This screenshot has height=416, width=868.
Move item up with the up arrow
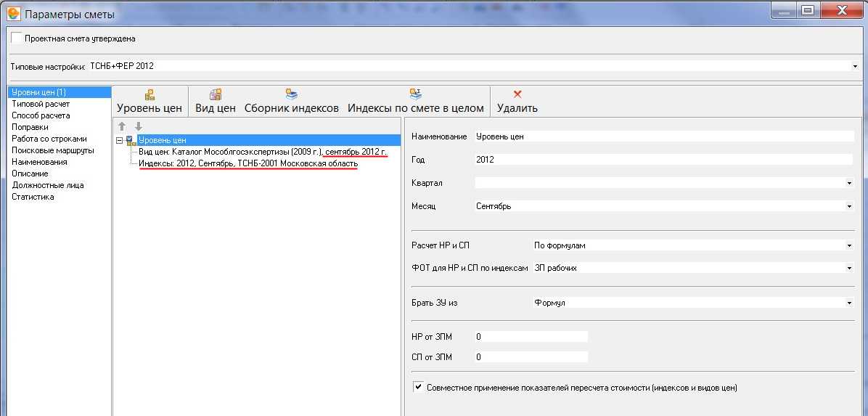pos(122,126)
